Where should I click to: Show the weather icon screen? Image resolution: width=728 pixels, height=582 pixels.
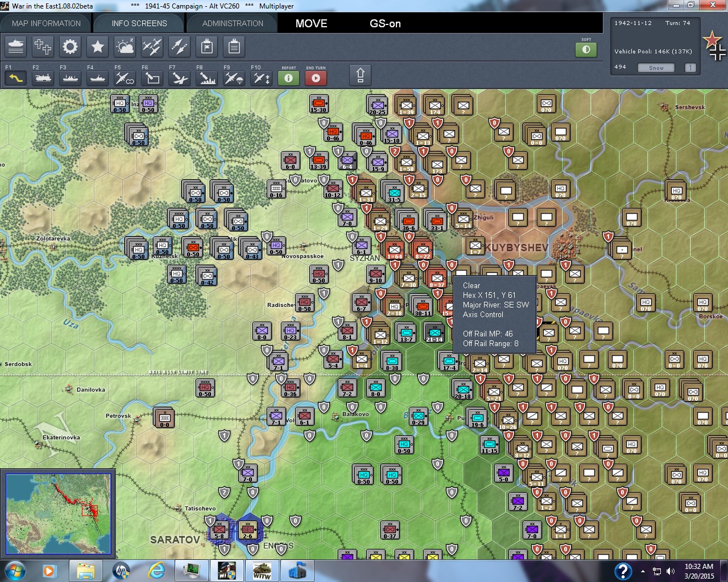(x=125, y=47)
